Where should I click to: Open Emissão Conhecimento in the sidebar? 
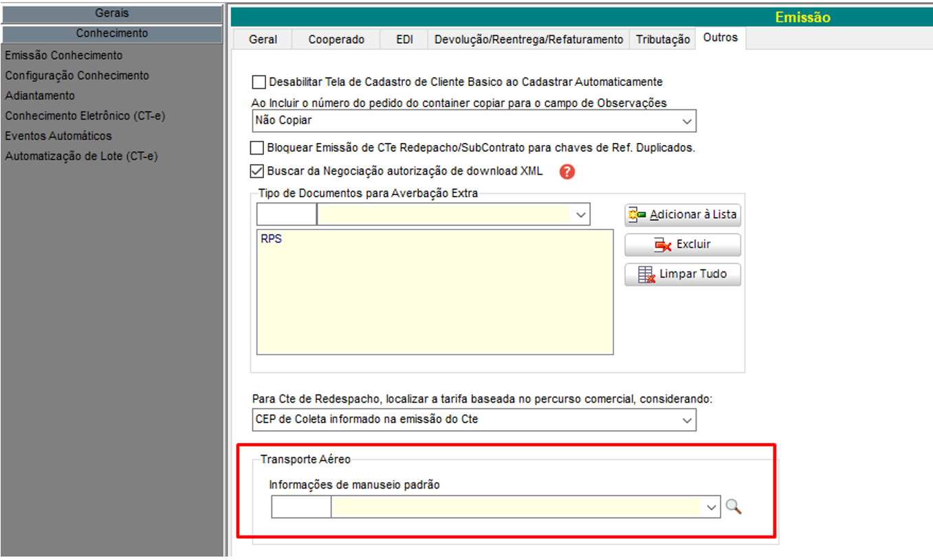tap(64, 56)
